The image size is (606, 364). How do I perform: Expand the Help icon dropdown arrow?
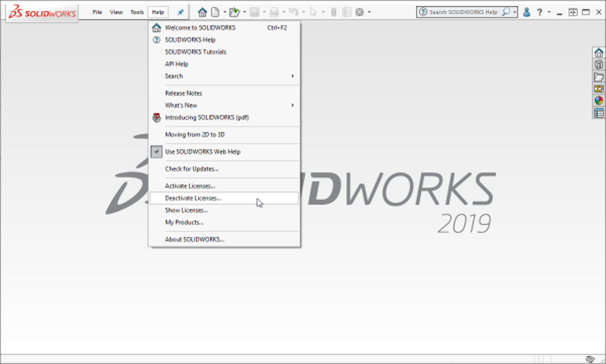549,12
